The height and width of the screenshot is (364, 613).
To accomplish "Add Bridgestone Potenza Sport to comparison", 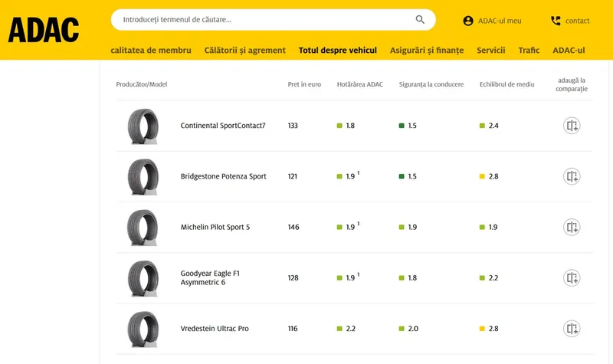I will (572, 176).
